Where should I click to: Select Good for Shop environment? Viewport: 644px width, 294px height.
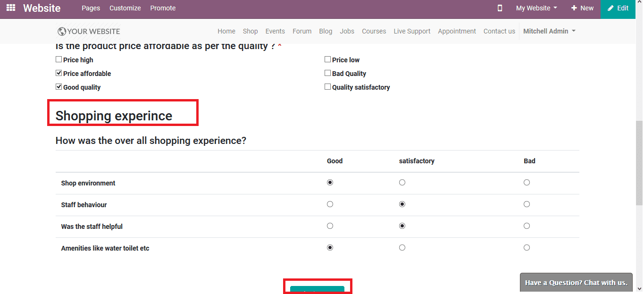[330, 183]
